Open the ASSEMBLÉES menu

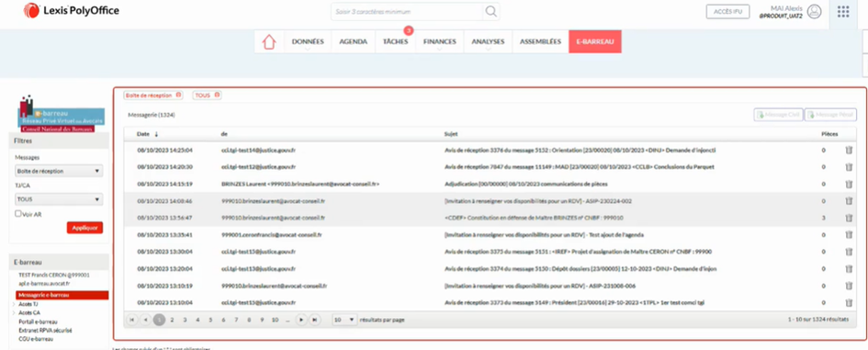[x=540, y=41]
